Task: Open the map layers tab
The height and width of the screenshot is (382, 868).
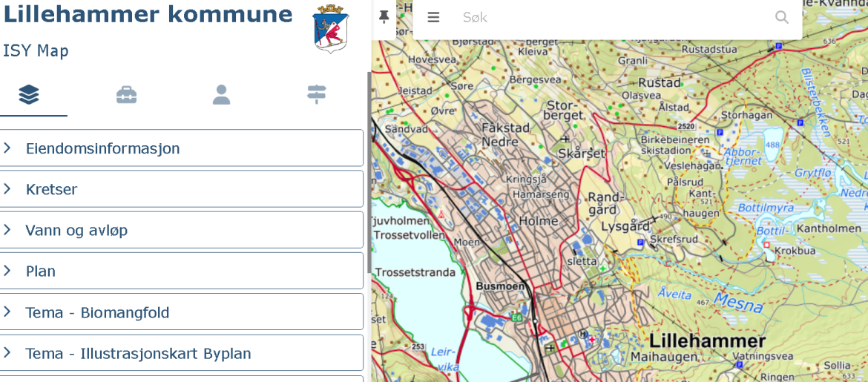Action: click(x=29, y=95)
